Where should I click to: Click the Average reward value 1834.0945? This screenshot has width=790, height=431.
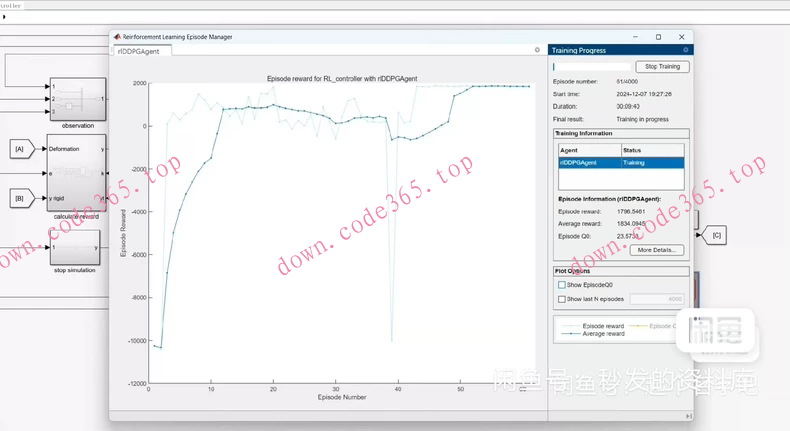631,224
